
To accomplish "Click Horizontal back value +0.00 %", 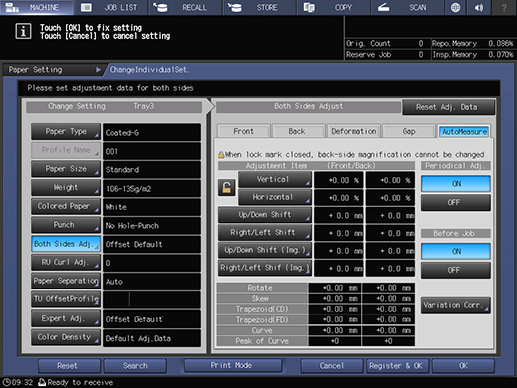I will 390,198.
